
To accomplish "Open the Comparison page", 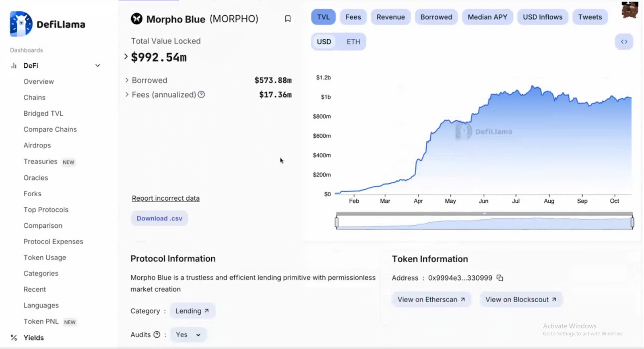I will [43, 226].
